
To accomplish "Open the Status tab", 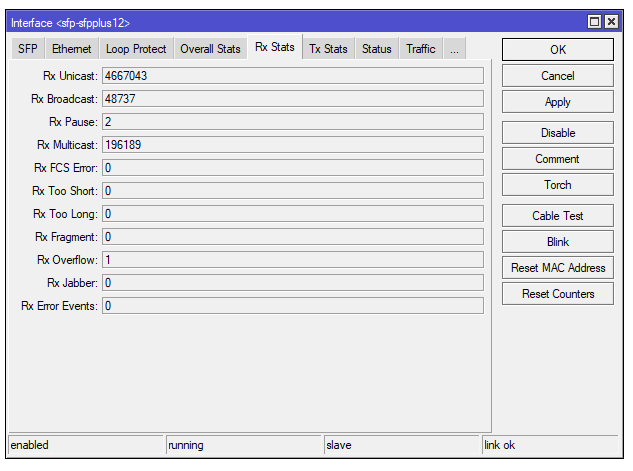I will pos(377,49).
